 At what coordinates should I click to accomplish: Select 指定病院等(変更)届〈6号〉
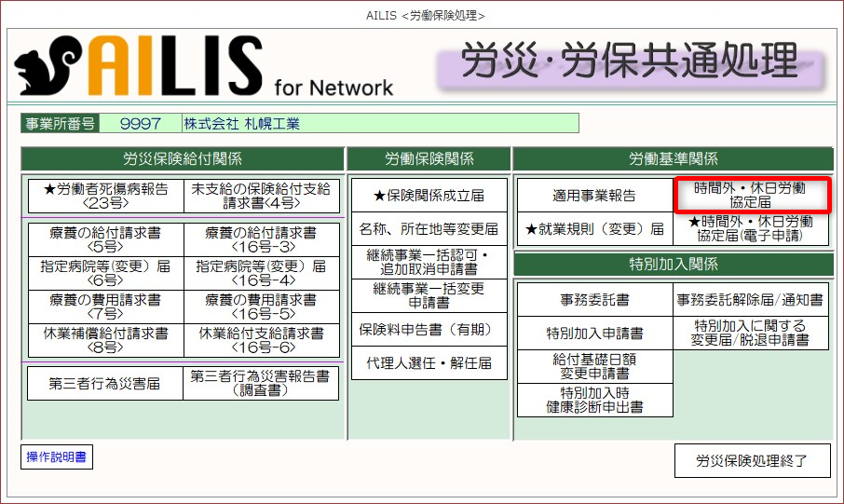point(105,273)
